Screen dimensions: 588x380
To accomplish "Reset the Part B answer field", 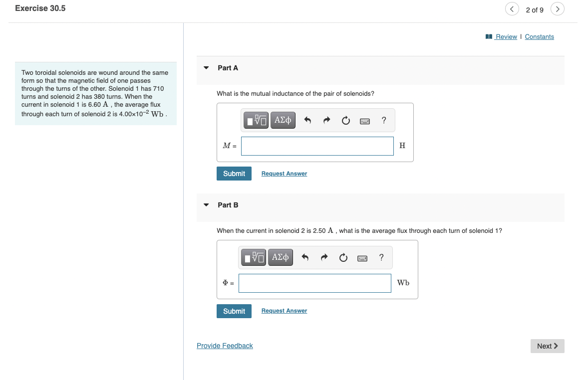I will coord(343,257).
